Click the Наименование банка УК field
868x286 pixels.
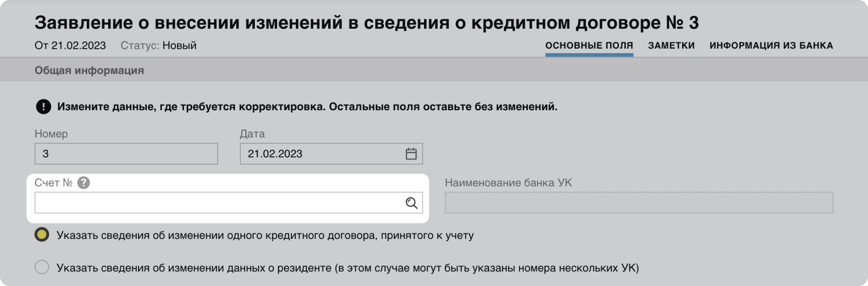(x=639, y=203)
